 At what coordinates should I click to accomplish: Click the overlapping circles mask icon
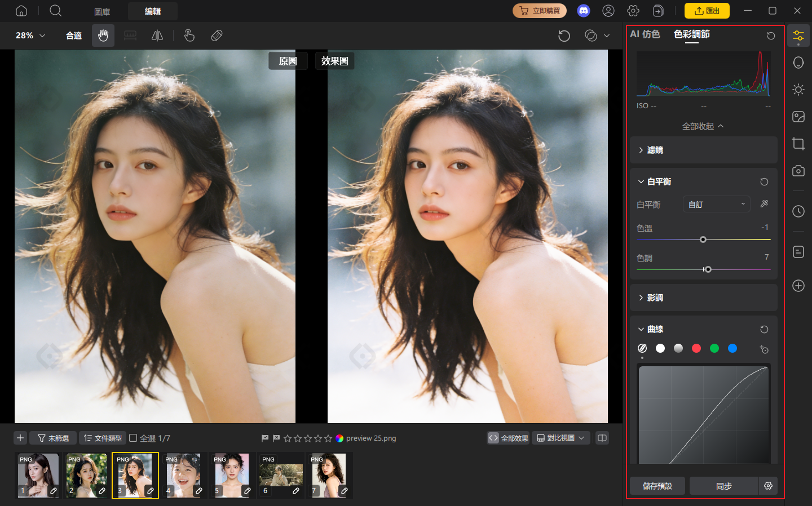pos(590,35)
